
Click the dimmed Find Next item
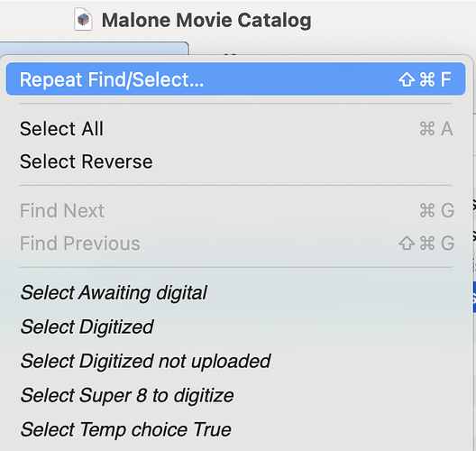[235, 210]
